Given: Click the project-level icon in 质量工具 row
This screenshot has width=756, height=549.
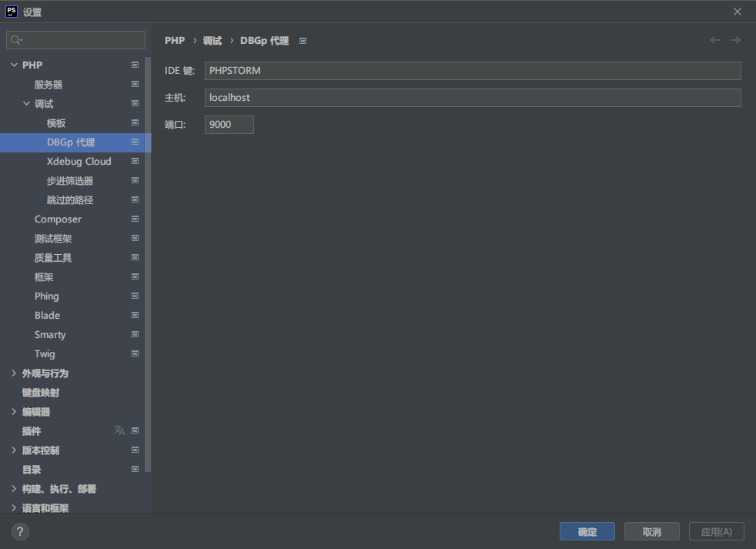Looking at the screenshot, I should tap(135, 258).
